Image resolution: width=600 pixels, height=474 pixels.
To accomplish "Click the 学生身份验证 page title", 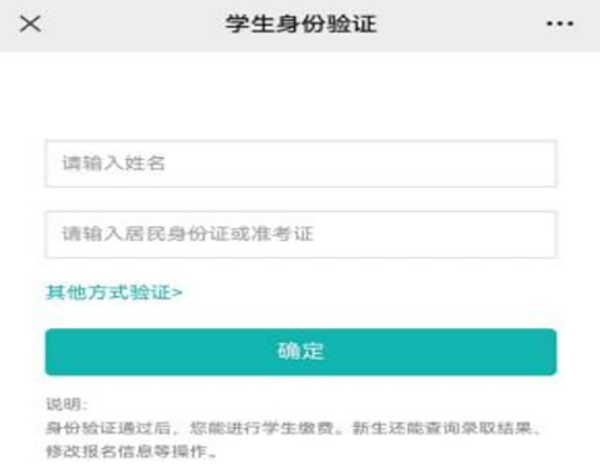I will pyautogui.click(x=300, y=24).
